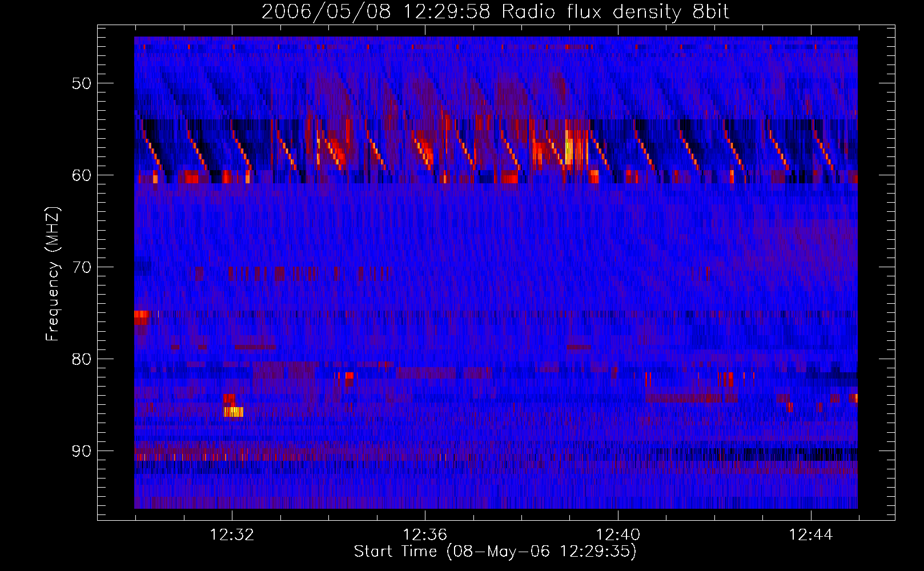Click the 70 frequency tick label
This screenshot has height=571, width=924.
(82, 267)
